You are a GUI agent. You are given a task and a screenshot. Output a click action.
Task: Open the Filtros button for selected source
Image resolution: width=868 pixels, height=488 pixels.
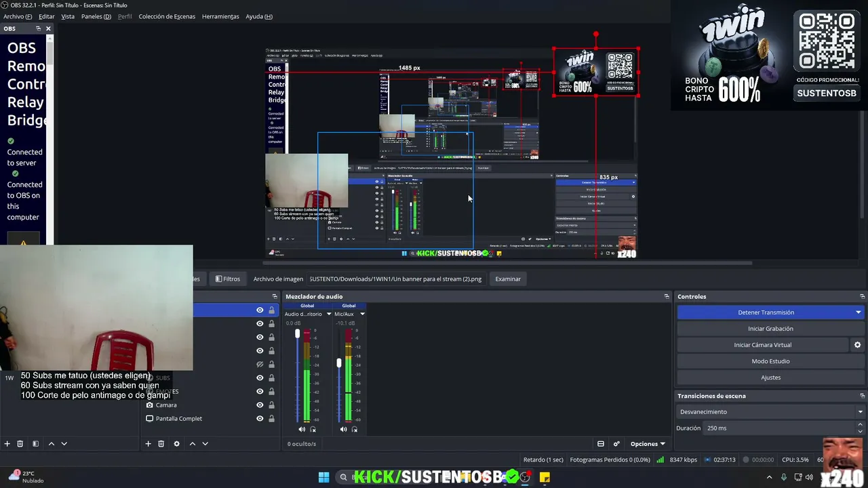tap(227, 279)
